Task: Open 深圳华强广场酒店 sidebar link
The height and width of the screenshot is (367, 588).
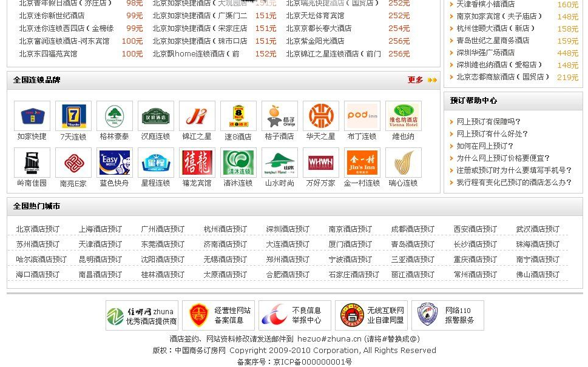Action: tap(485, 53)
